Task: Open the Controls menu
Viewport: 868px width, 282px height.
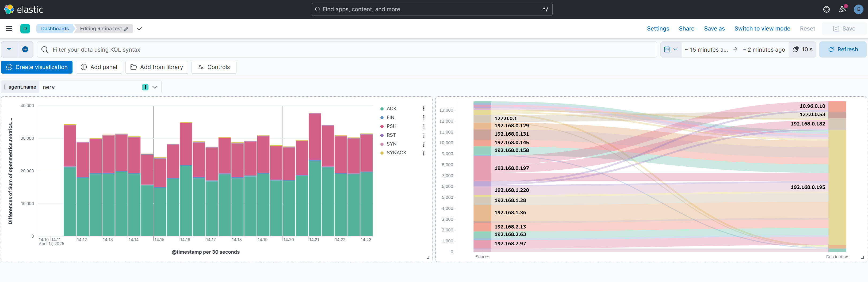Action: pos(214,67)
